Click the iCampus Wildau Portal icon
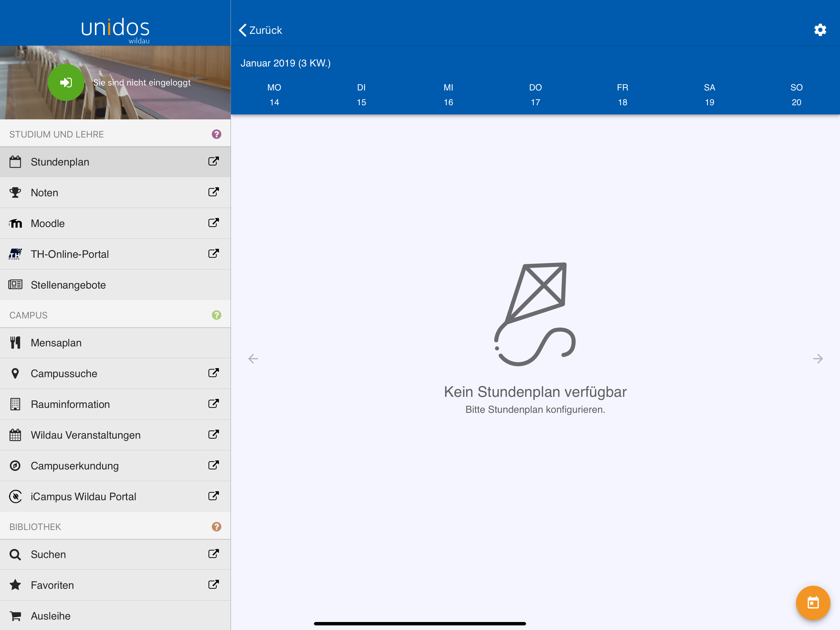 tap(15, 496)
